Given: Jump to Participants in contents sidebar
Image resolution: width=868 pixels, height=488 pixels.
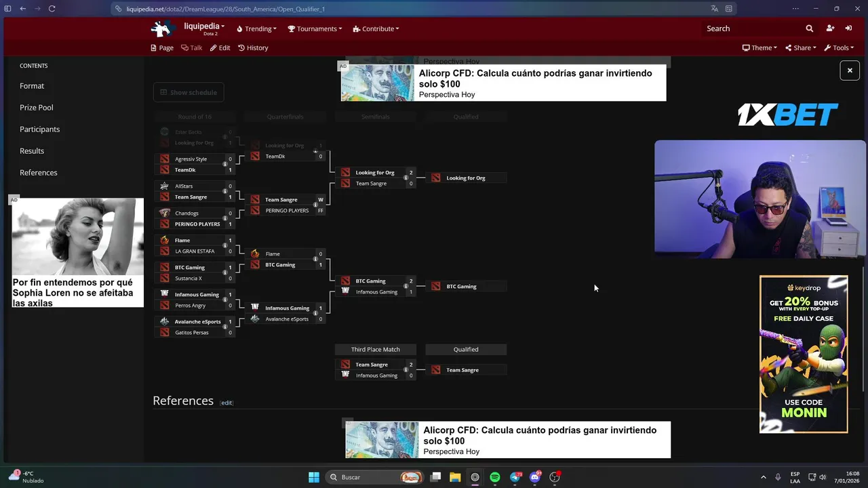Looking at the screenshot, I should coord(40,129).
